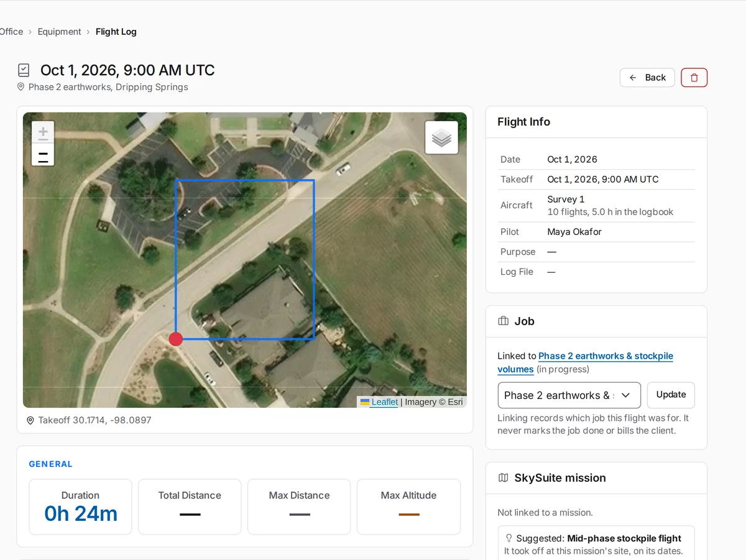Click the Flight Log breadcrumb item
Image resolution: width=746 pixels, height=560 pixels.
[x=116, y=32]
